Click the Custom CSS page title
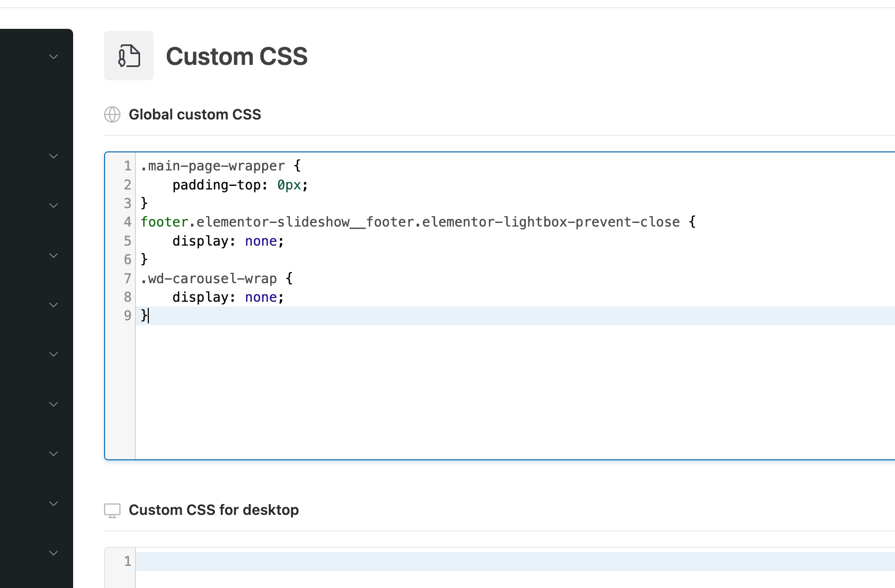 point(236,57)
